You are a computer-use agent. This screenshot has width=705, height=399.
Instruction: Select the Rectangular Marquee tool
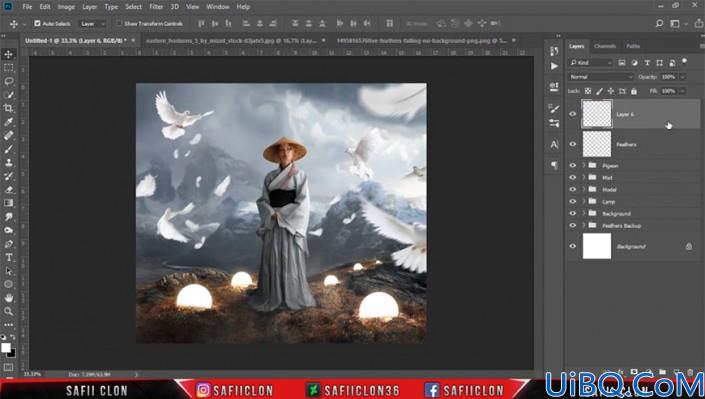click(x=9, y=68)
